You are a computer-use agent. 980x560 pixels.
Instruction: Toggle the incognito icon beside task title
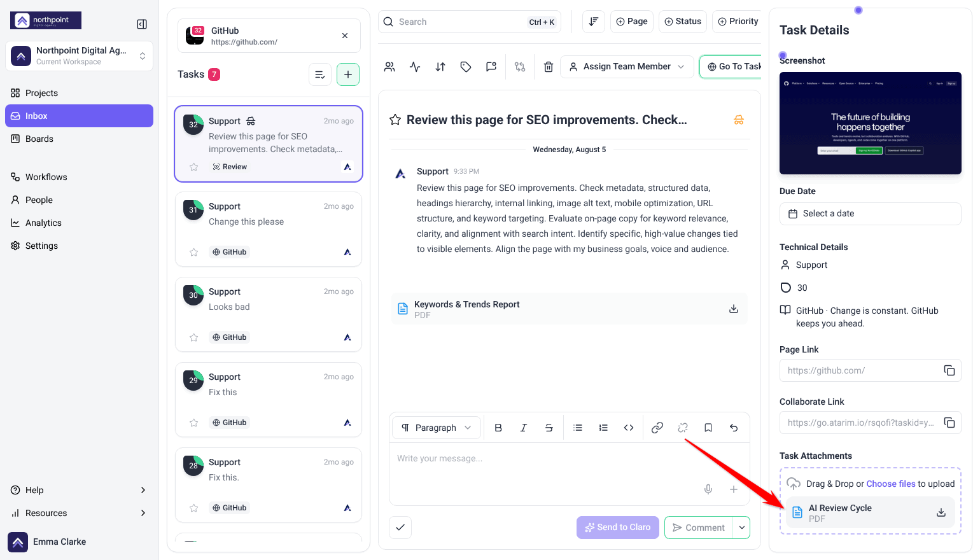pyautogui.click(x=739, y=120)
